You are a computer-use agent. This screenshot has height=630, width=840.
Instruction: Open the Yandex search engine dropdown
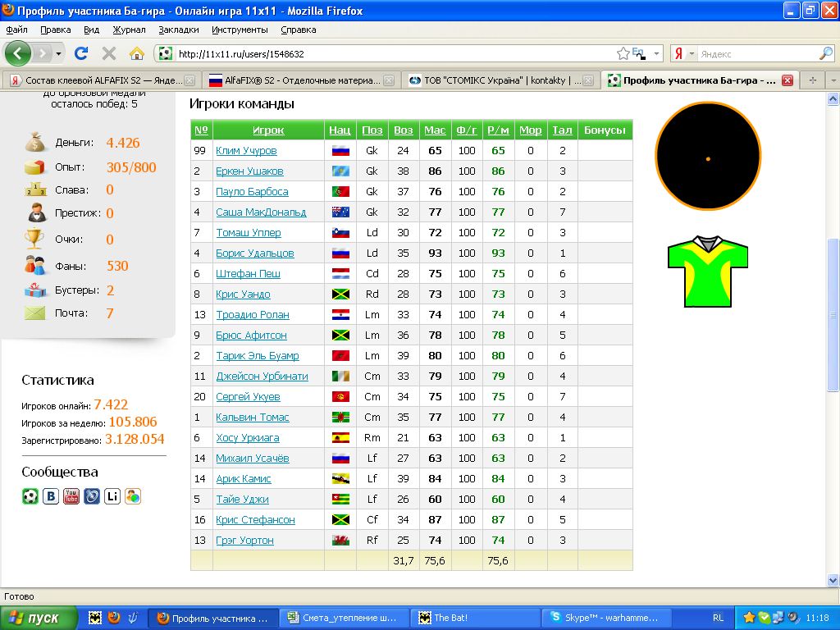click(x=684, y=54)
